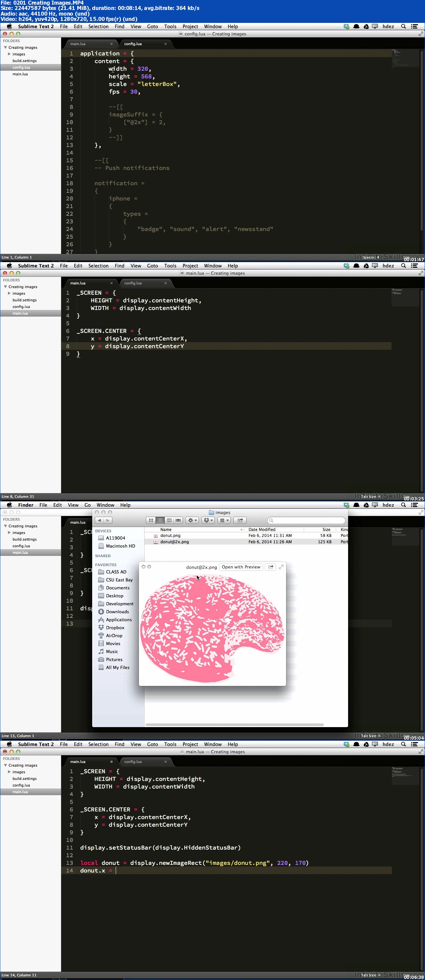This screenshot has height=980, width=425.
Task: Open the gear Action dropdown in Finder toolbar
Action: point(192,520)
